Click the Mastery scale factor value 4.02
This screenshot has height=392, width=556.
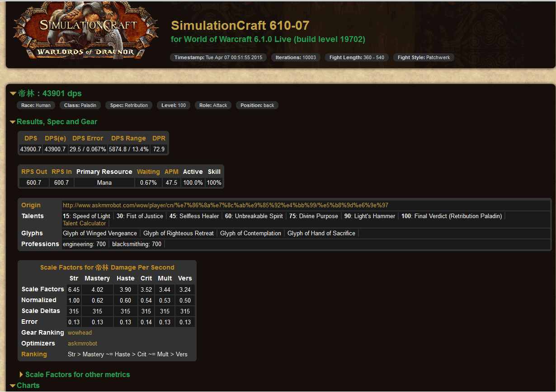(97, 289)
